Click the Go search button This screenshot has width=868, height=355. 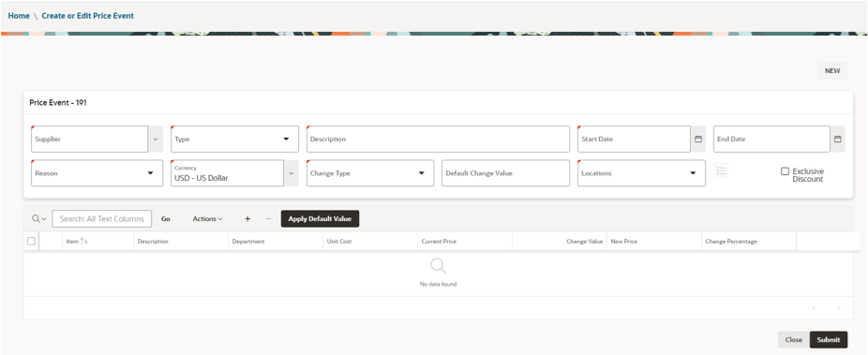166,219
